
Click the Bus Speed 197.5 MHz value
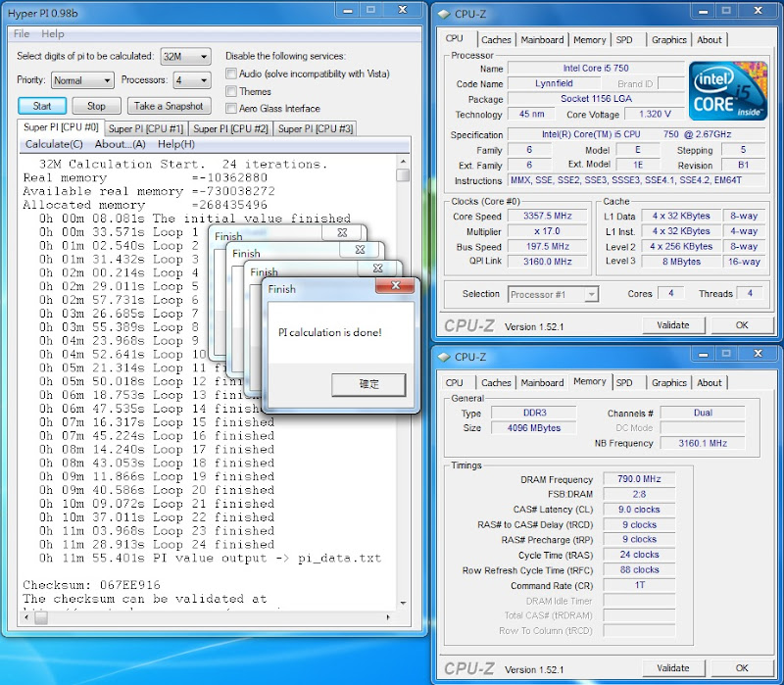pyautogui.click(x=548, y=247)
